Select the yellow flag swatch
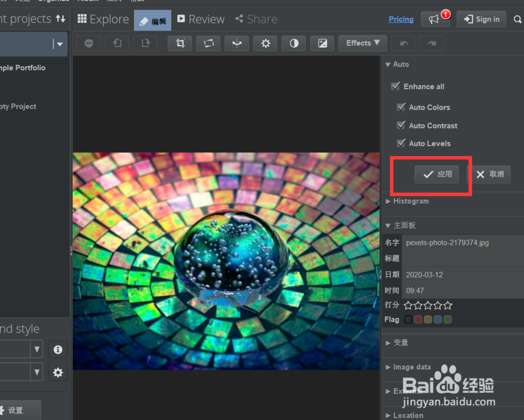524x420 pixels. pyautogui.click(x=428, y=320)
